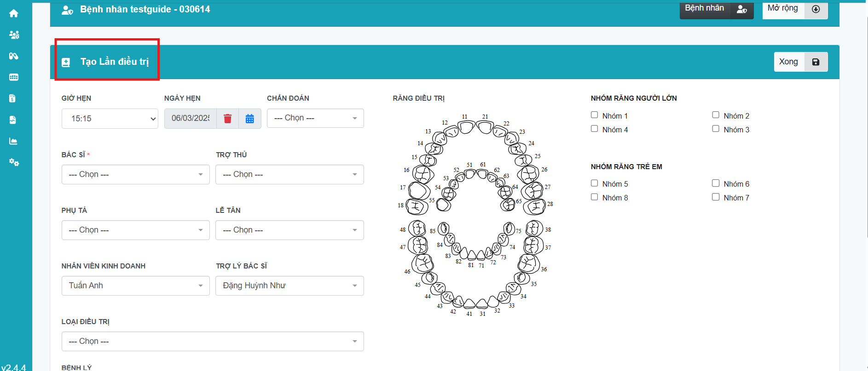Click the pills medication icon in the sidebar
This screenshot has width=868, height=371.
click(x=14, y=56)
